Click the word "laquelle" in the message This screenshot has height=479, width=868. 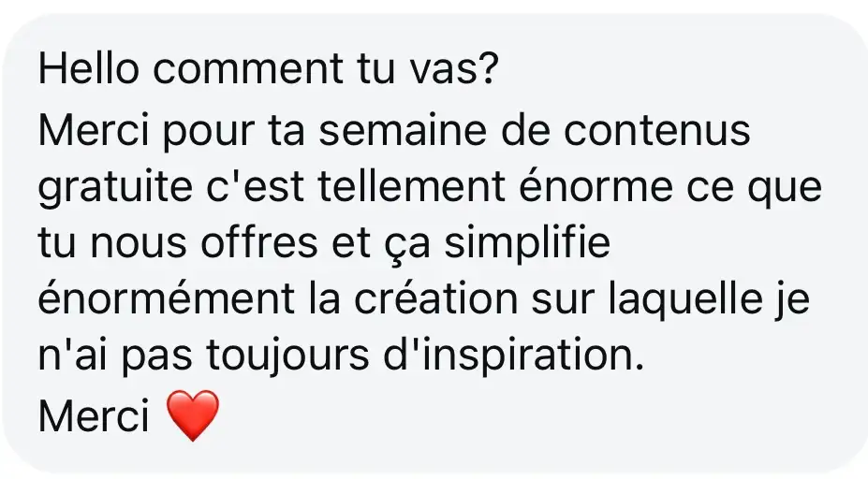[x=684, y=298]
